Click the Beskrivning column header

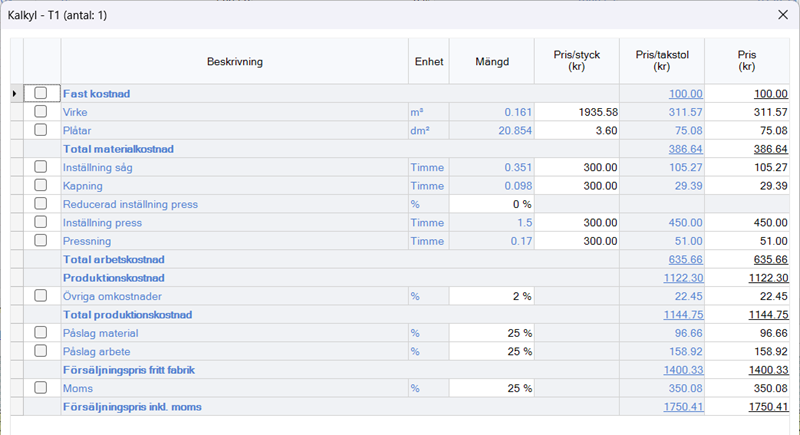(234, 62)
